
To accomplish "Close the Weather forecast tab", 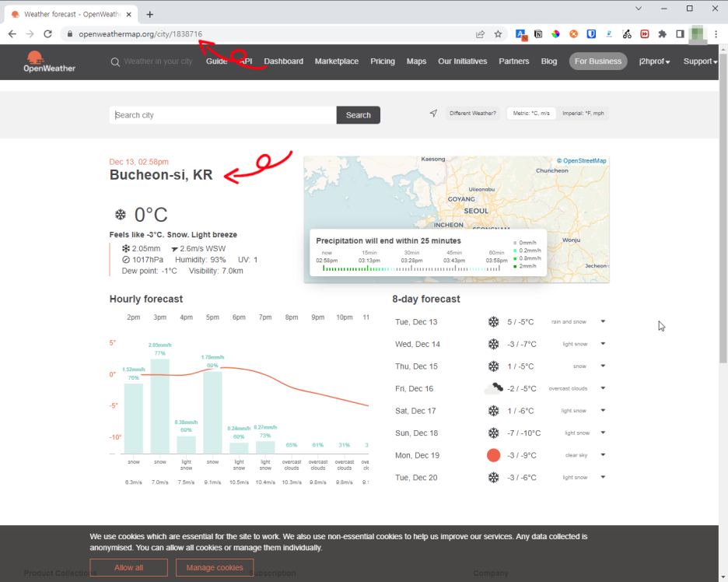I will click(x=128, y=15).
